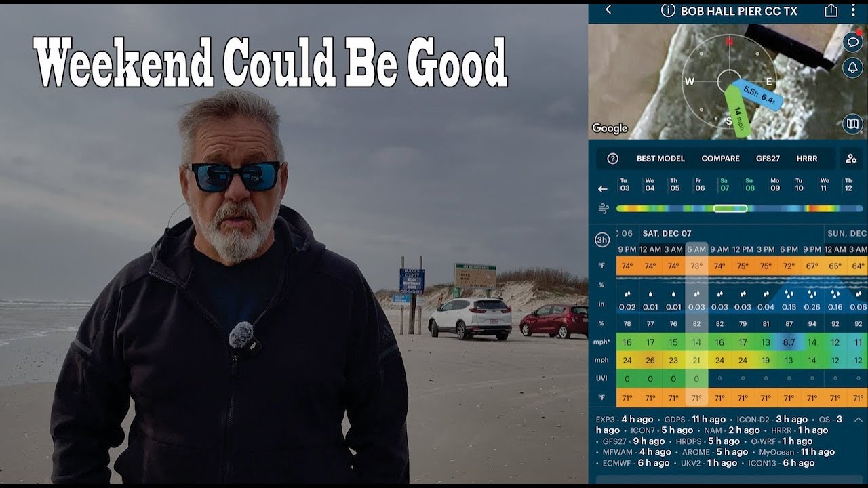This screenshot has width=868, height=488.
Task: Select day Th 12
Action: click(x=848, y=185)
